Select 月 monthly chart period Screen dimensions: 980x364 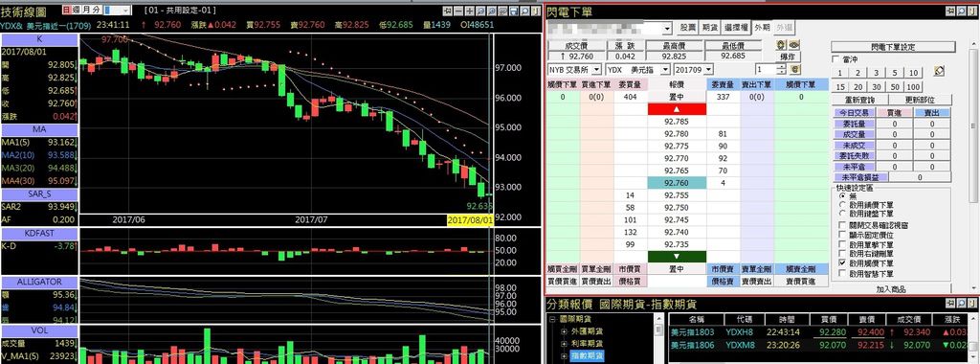(86, 11)
